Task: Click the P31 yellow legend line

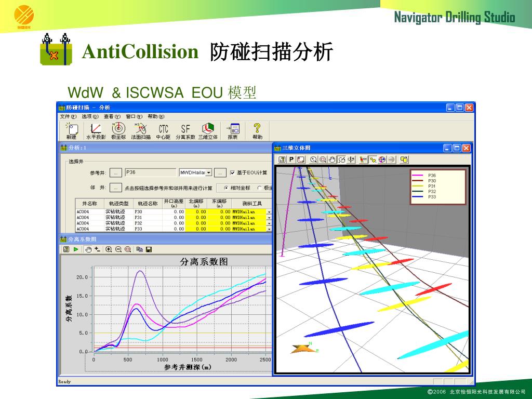Action: (417, 186)
